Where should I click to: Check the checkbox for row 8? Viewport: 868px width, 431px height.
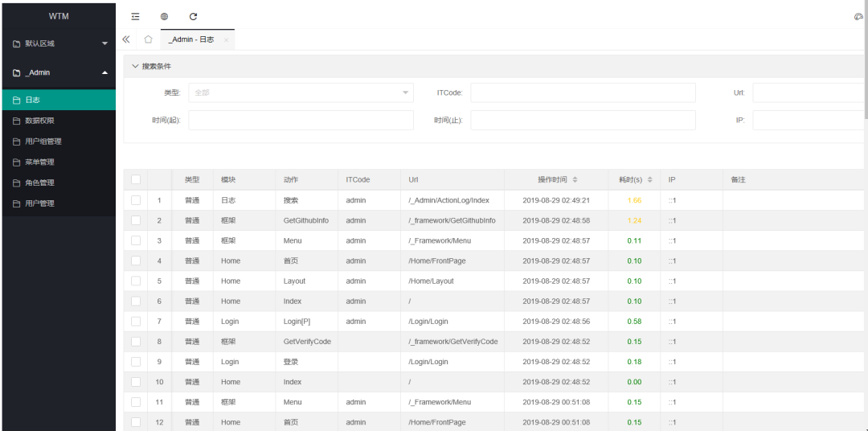136,341
